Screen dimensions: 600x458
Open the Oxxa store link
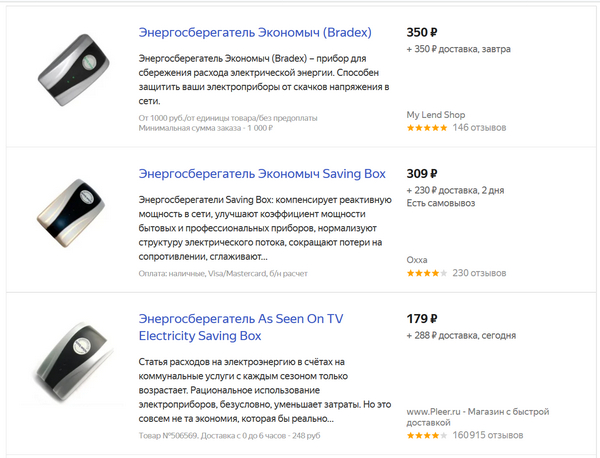(417, 259)
